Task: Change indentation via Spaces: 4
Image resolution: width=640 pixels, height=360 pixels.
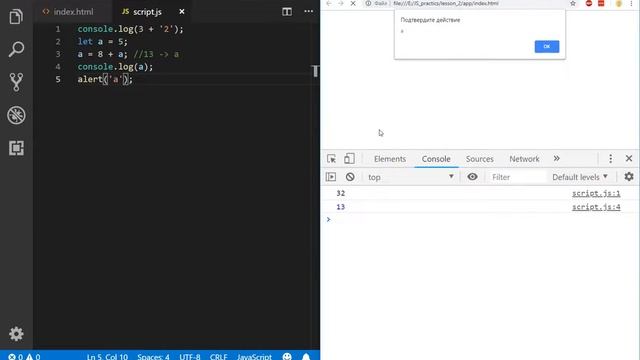Action: (153, 356)
